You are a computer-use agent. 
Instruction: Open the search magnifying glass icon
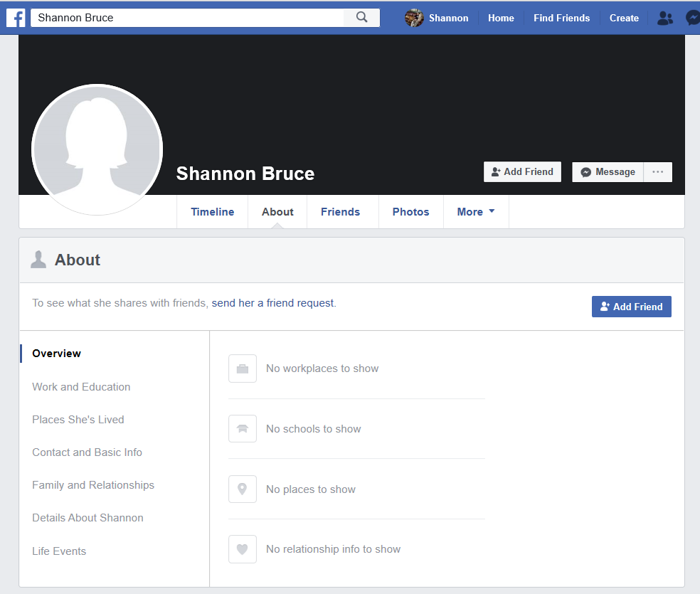[361, 17]
